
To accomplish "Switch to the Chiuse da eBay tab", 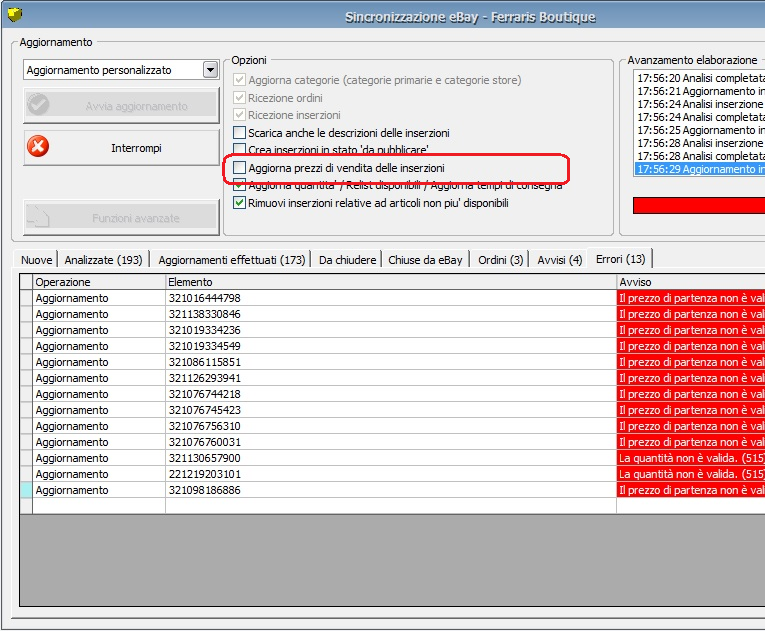I will [425, 260].
